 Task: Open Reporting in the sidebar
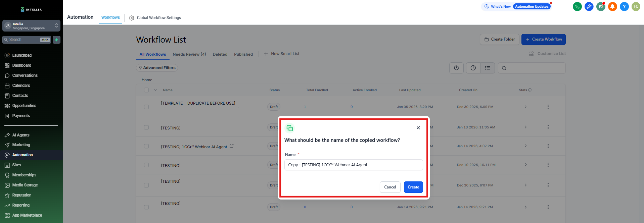(x=21, y=205)
